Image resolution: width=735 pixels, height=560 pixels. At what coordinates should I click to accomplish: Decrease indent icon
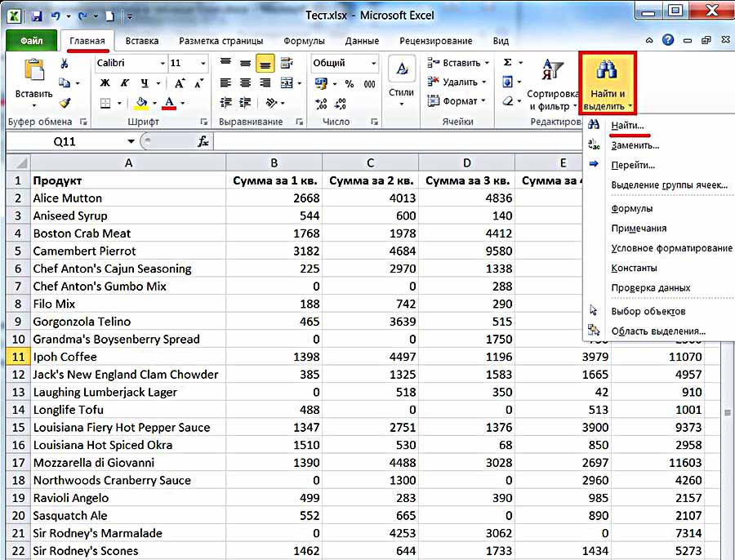[x=226, y=103]
